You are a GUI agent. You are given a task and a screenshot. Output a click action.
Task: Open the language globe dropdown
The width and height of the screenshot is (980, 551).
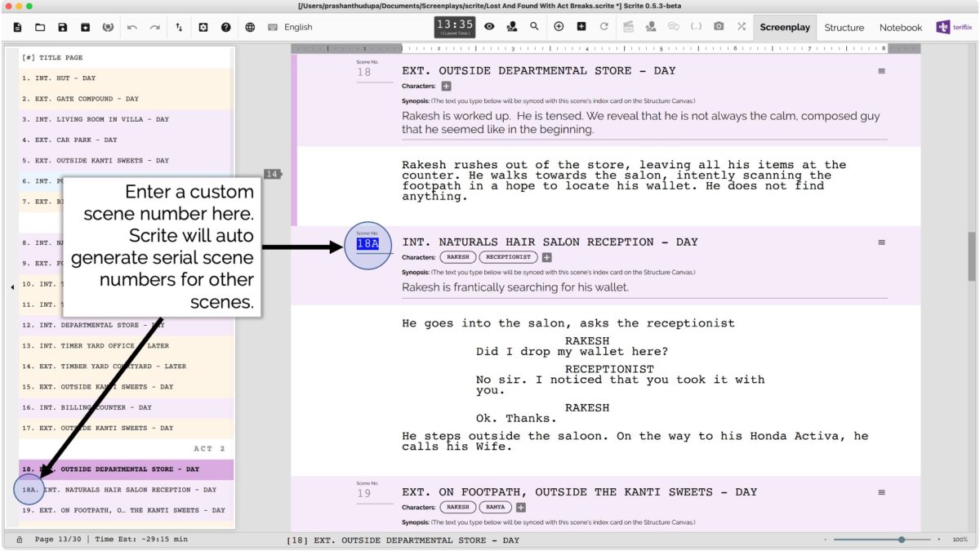pyautogui.click(x=251, y=27)
